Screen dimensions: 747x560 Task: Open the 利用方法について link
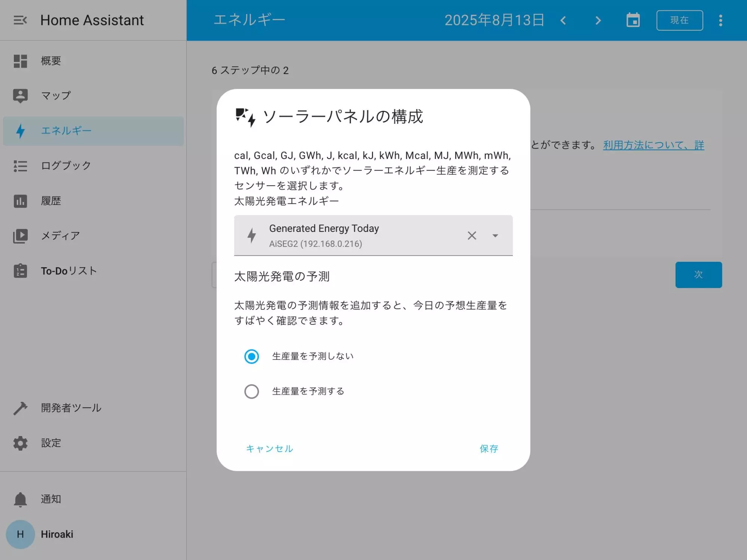(x=653, y=145)
